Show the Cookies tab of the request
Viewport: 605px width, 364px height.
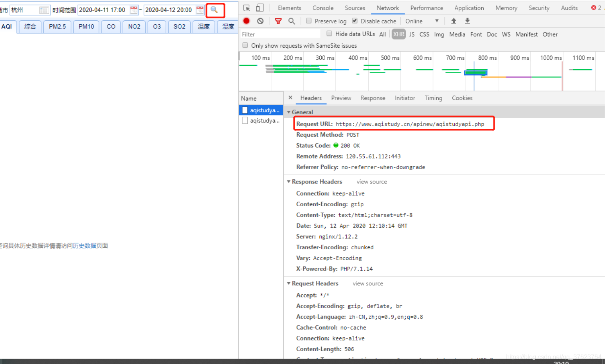[462, 98]
